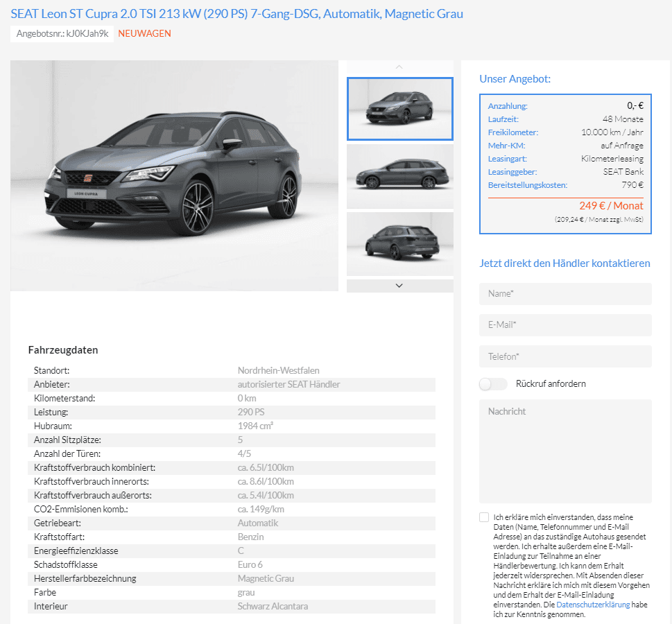Show next thumbnails with the down chevron

click(x=399, y=286)
